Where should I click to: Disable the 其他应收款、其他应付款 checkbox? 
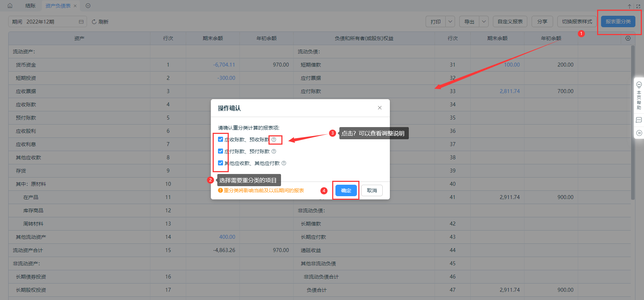(x=221, y=163)
